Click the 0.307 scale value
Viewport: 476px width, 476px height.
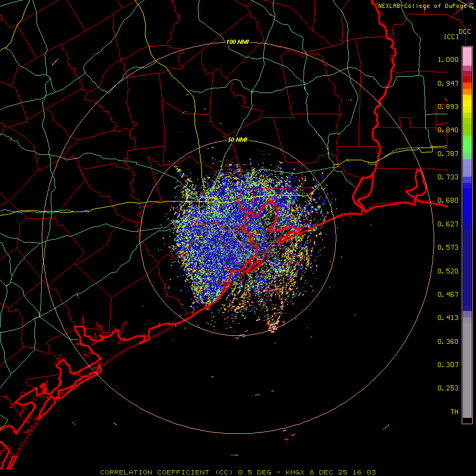[448, 365]
